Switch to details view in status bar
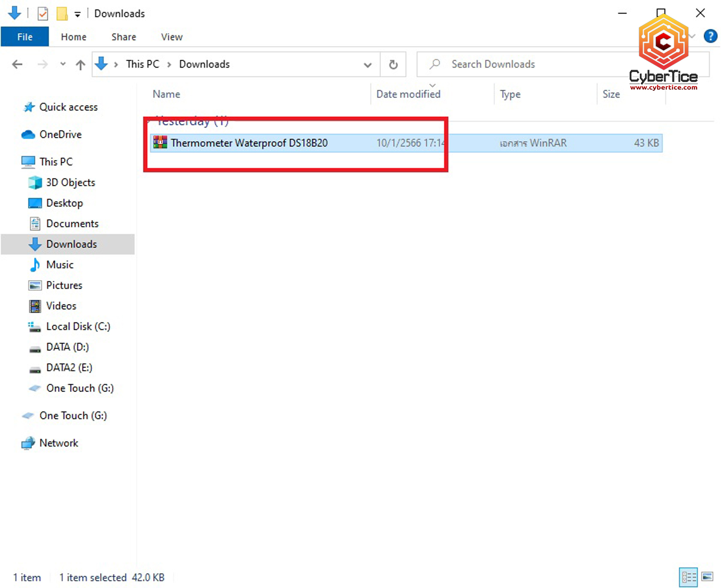The image size is (721, 588). click(x=688, y=576)
